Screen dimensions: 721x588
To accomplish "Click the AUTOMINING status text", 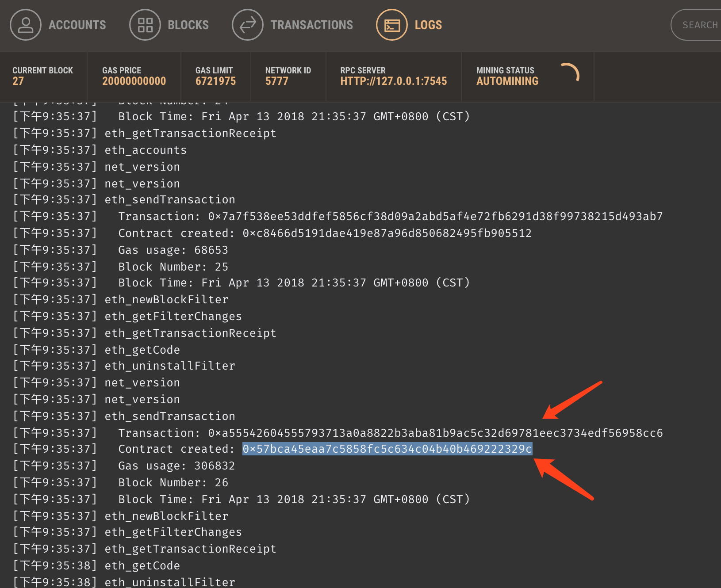I will click(507, 81).
